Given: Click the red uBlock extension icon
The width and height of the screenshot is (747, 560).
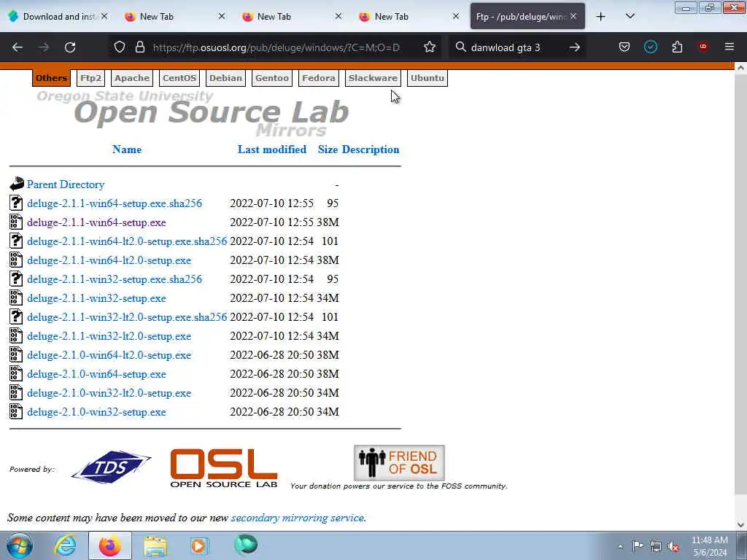Looking at the screenshot, I should coord(703,47).
